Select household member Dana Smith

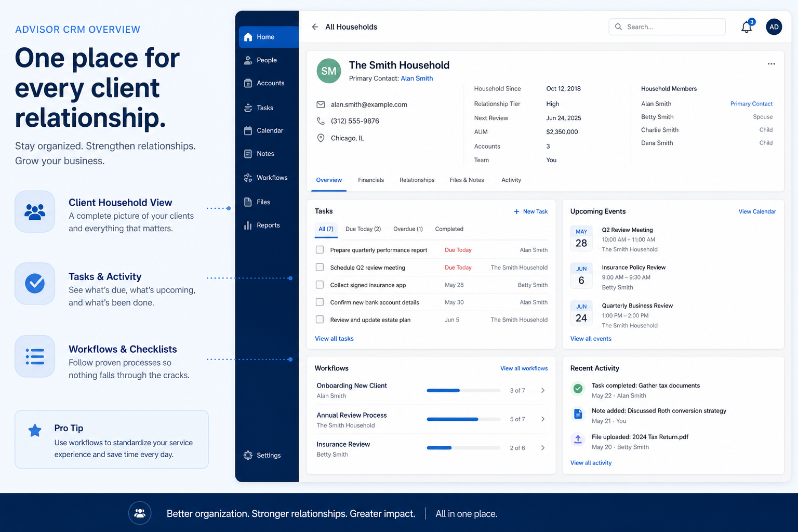coord(657,143)
